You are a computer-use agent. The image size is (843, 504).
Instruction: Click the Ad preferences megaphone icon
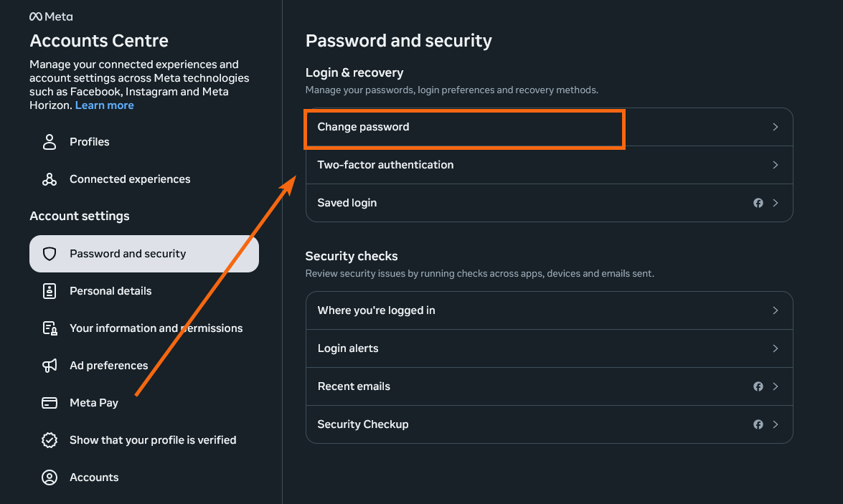coord(50,366)
